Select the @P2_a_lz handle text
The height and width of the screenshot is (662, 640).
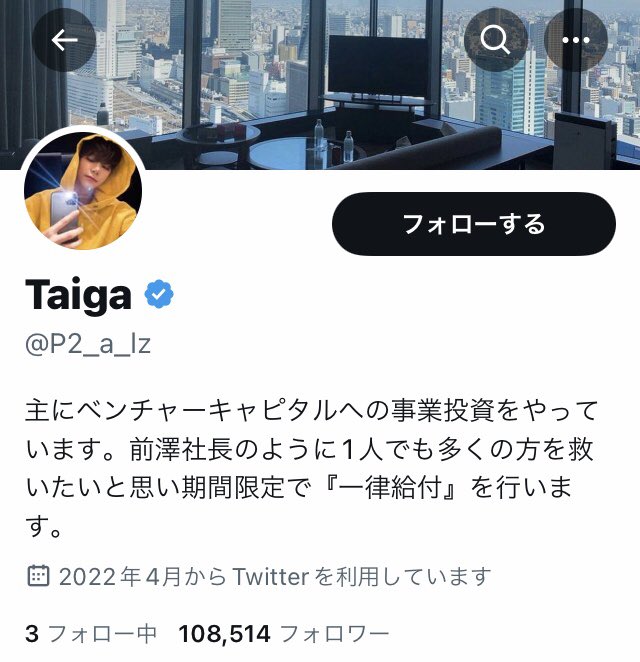coord(88,344)
